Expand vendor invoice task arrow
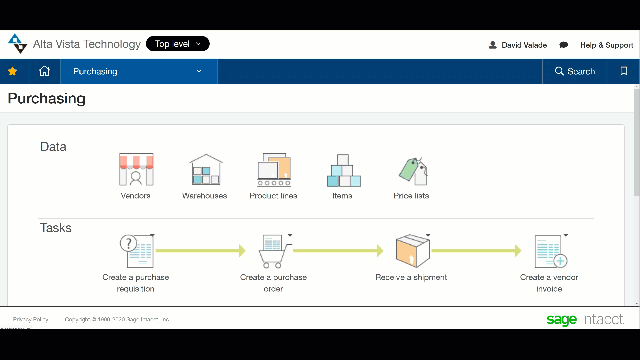Screen dimensions: 640x360 566,235
